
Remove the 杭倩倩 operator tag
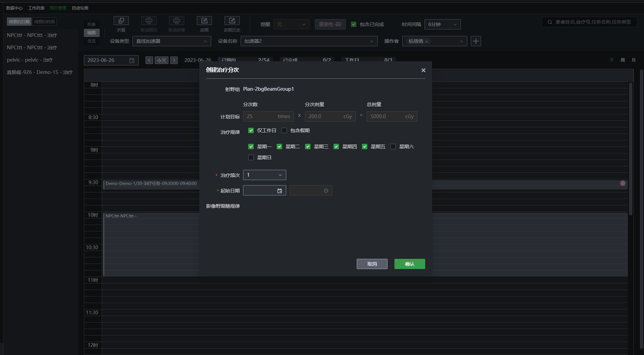coord(427,41)
